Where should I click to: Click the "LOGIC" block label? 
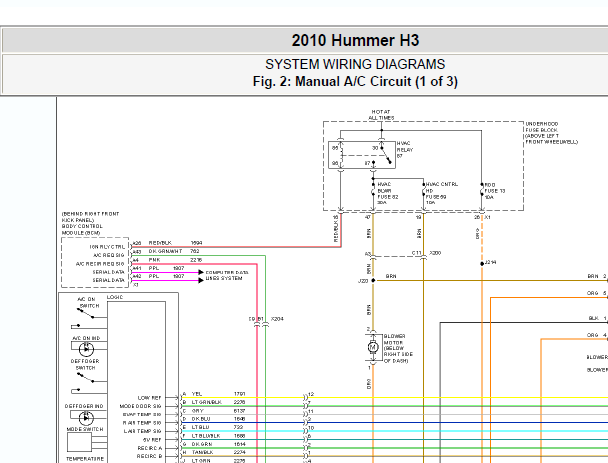(x=115, y=297)
